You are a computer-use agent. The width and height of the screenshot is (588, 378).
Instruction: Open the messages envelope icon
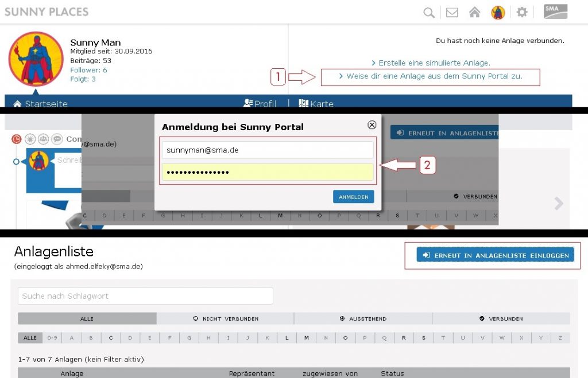(452, 13)
